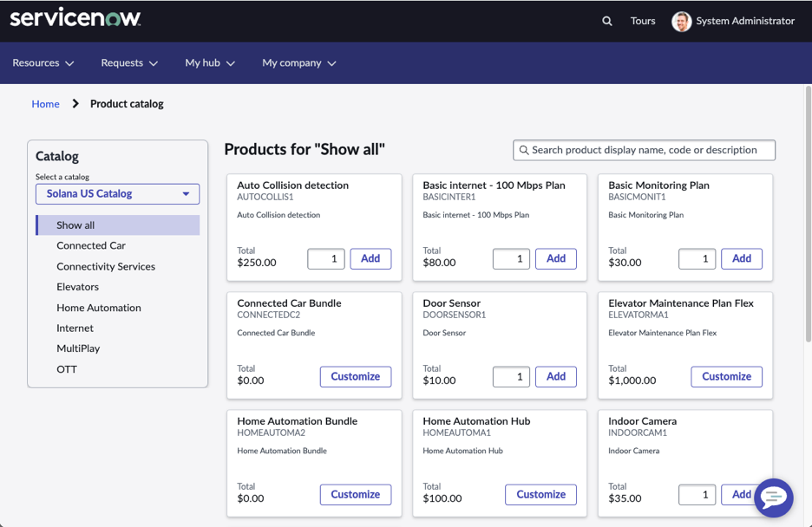Select the Connected Car category
The image size is (812, 527).
pos(91,245)
